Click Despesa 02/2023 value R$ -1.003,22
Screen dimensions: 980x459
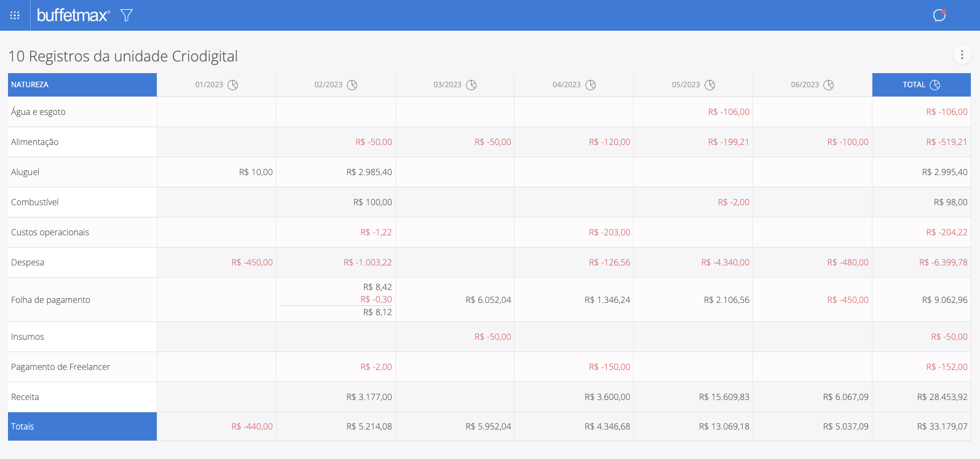(368, 262)
